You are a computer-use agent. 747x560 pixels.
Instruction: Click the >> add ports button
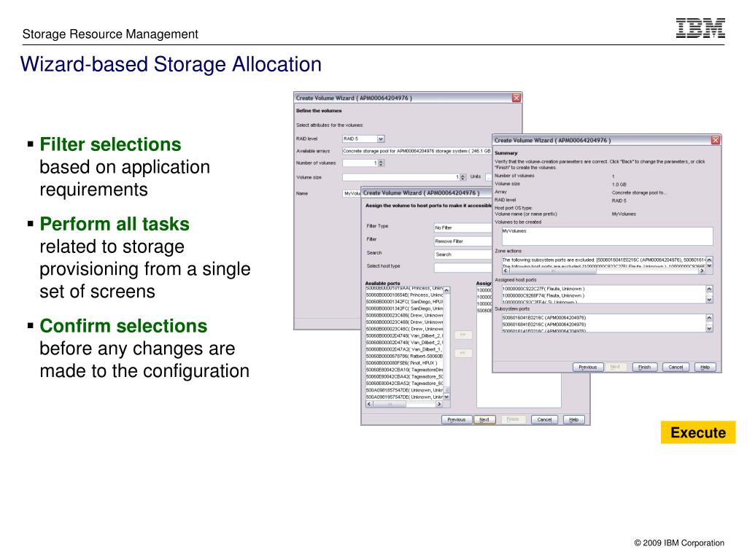click(x=462, y=335)
